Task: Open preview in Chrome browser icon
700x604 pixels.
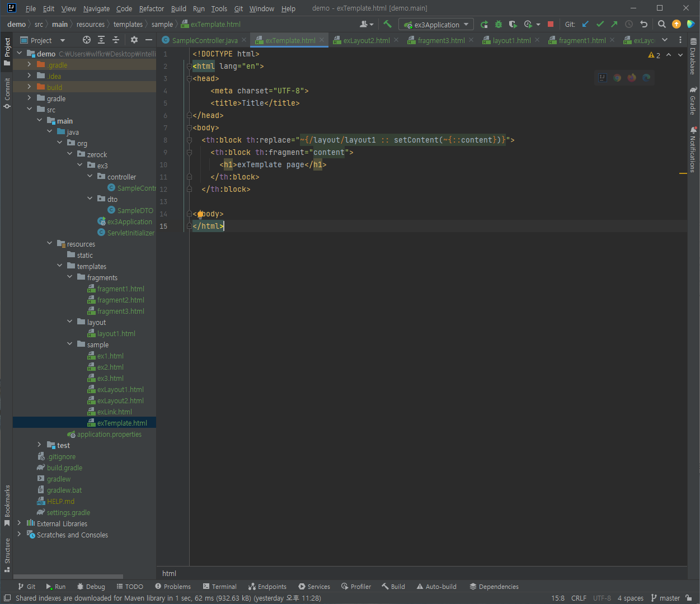Action: pos(617,78)
